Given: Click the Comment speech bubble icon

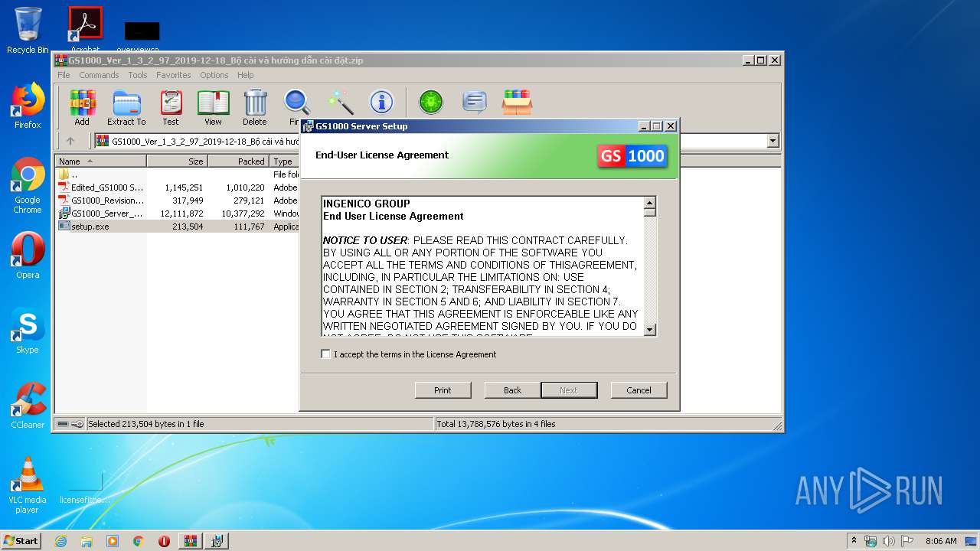Looking at the screenshot, I should click(475, 102).
